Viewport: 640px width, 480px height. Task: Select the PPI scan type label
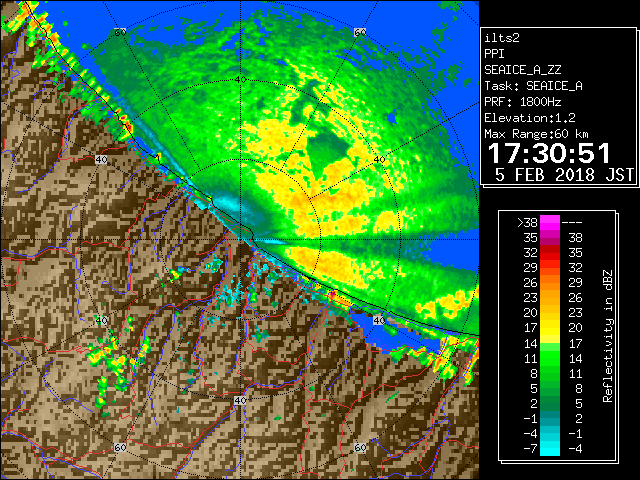coord(494,54)
